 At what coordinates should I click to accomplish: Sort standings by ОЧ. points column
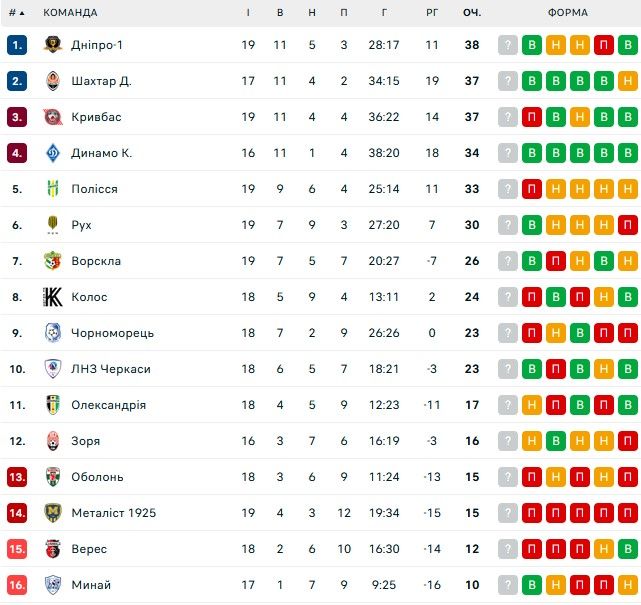click(x=471, y=13)
